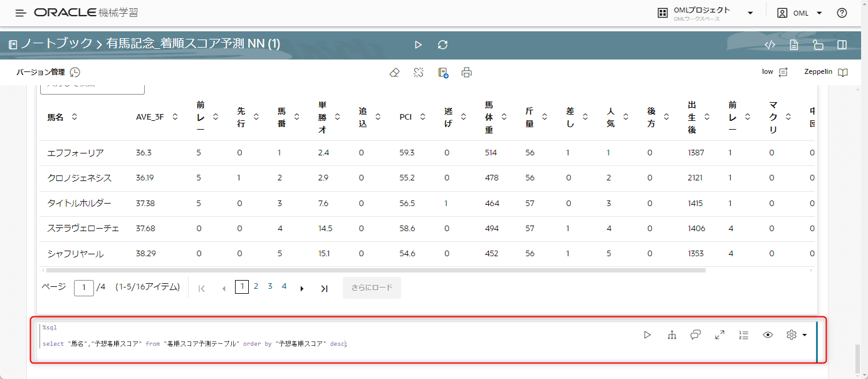Toggle paragraph visibility eye icon
Image resolution: width=868 pixels, height=379 pixels.
[x=768, y=335]
